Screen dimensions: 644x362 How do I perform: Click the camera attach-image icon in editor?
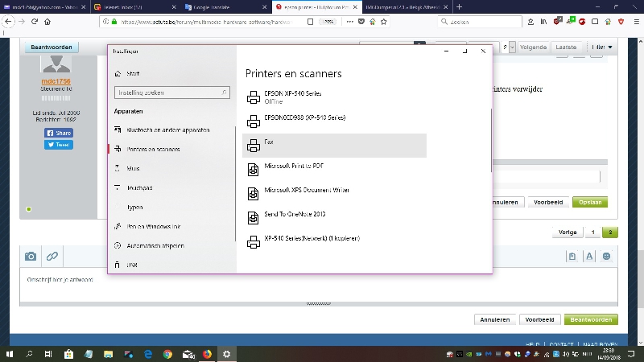point(31,257)
